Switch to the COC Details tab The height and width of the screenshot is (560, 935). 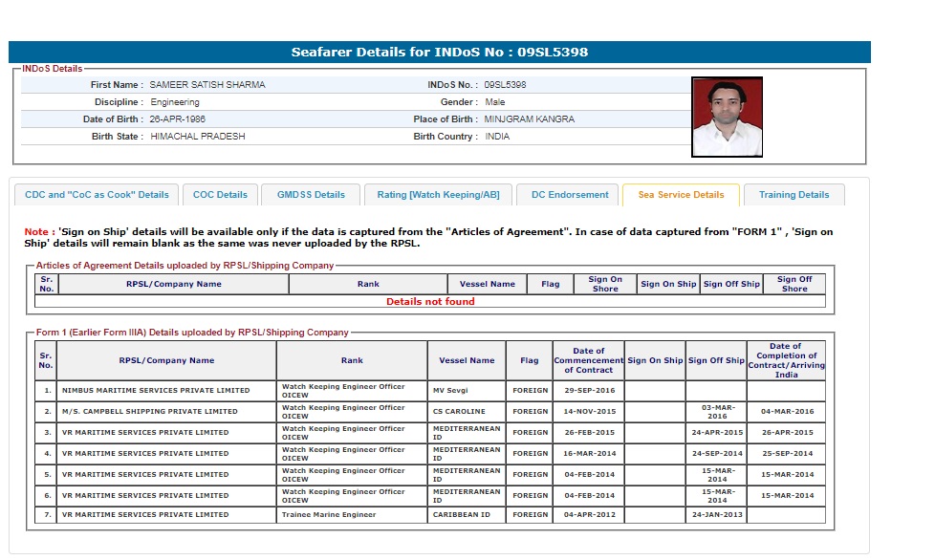[220, 195]
